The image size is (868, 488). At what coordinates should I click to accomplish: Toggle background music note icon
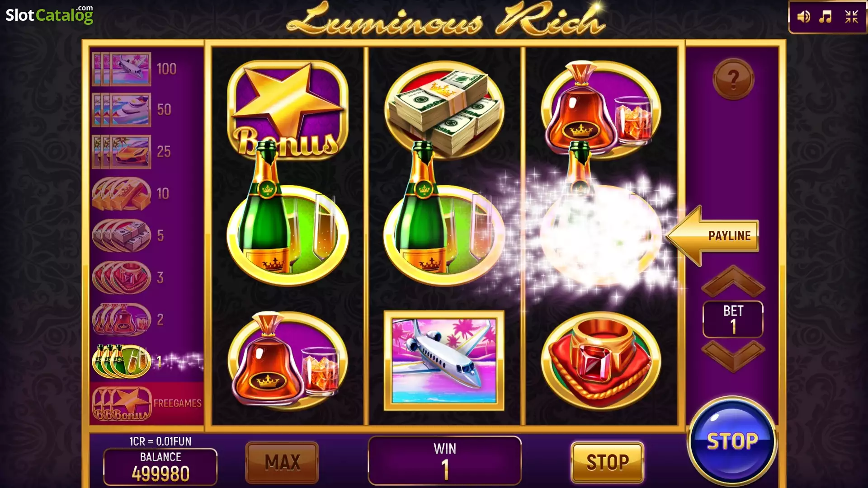826,17
